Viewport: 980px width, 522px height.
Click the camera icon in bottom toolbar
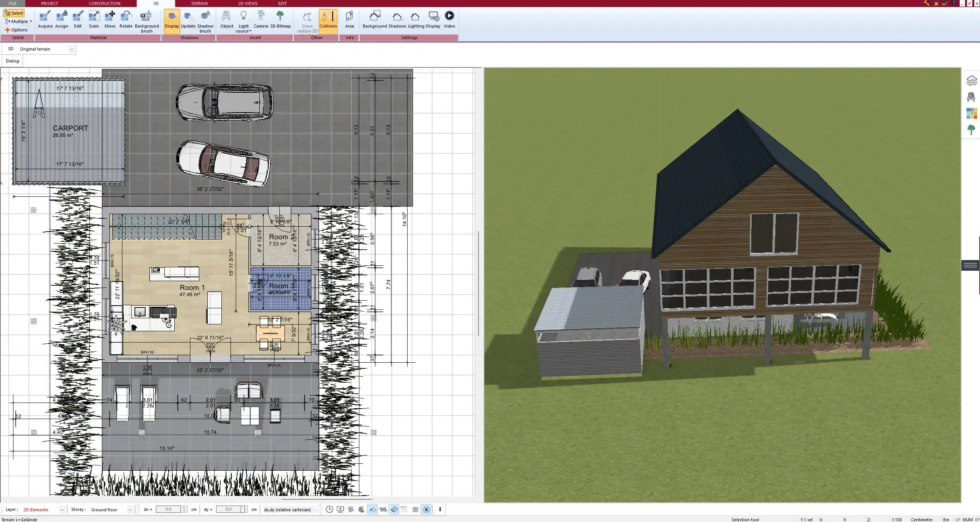[351, 509]
